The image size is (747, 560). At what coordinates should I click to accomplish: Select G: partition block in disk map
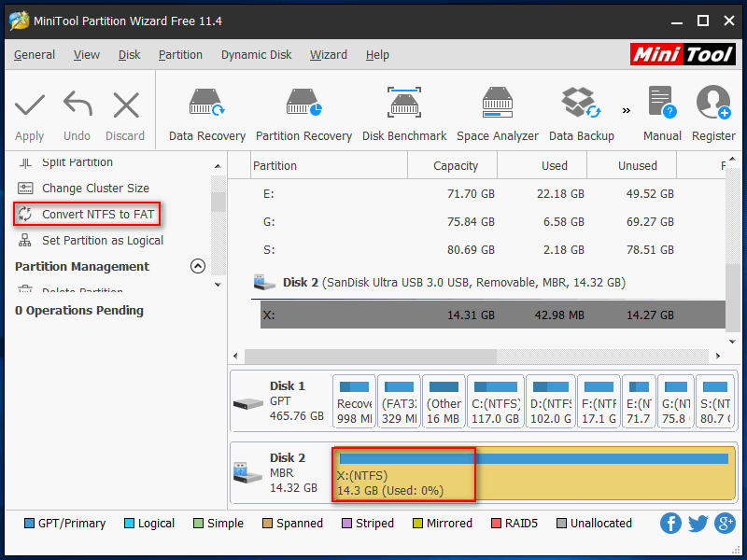tap(675, 402)
